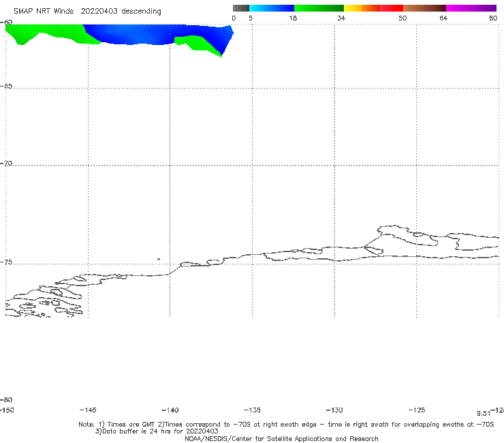The image size is (504, 443).
Task: Click the brown segment of the color bar
Action: point(424,8)
